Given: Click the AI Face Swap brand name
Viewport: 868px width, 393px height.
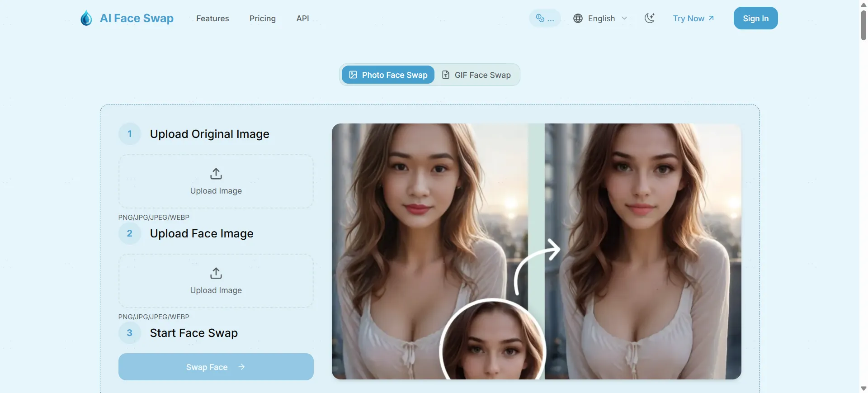Looking at the screenshot, I should [x=137, y=19].
